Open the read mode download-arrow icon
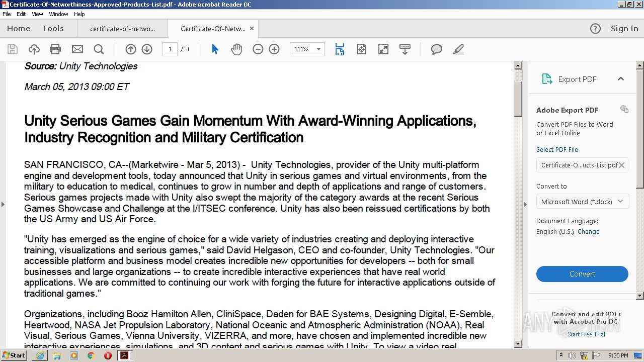The image size is (644, 362). point(405,49)
